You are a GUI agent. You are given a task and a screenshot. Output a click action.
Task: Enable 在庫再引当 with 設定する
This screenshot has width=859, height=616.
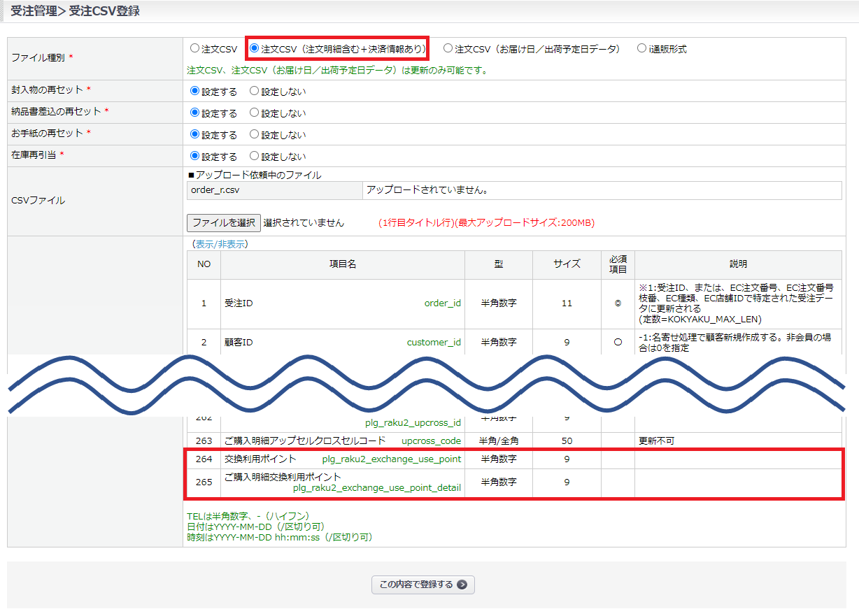click(195, 156)
